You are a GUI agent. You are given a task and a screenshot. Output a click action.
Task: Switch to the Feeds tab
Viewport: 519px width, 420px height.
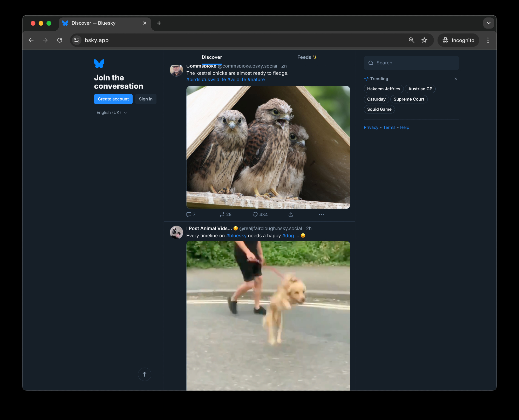(x=307, y=57)
